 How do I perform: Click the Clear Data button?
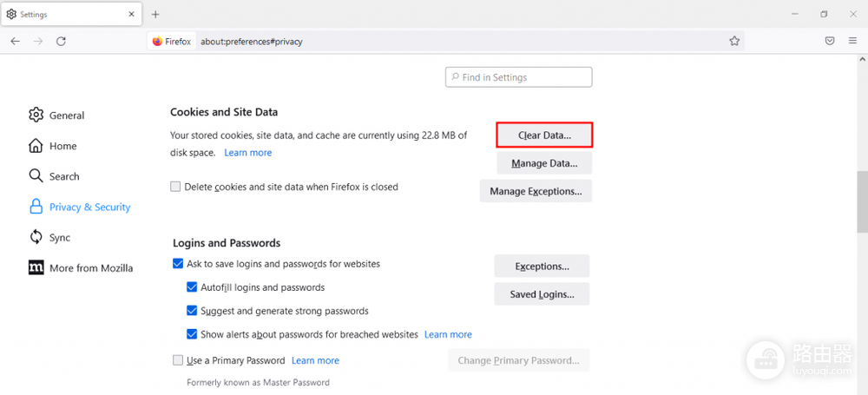(544, 135)
